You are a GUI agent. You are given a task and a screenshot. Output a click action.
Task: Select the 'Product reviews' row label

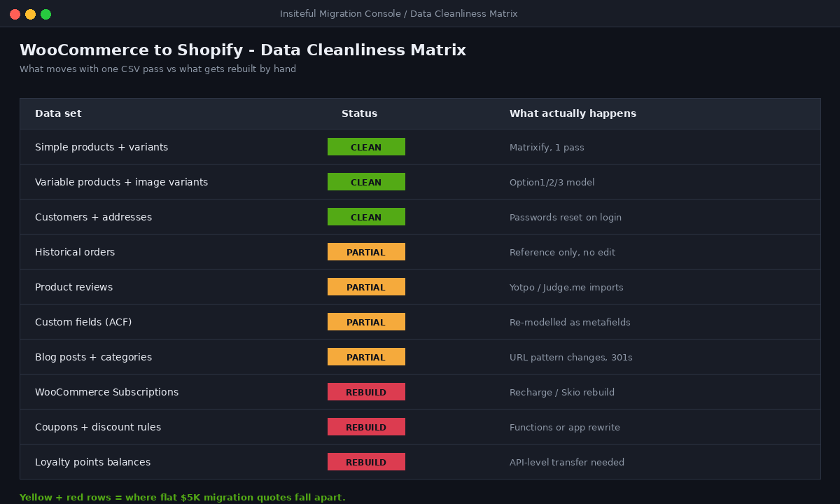(73, 287)
